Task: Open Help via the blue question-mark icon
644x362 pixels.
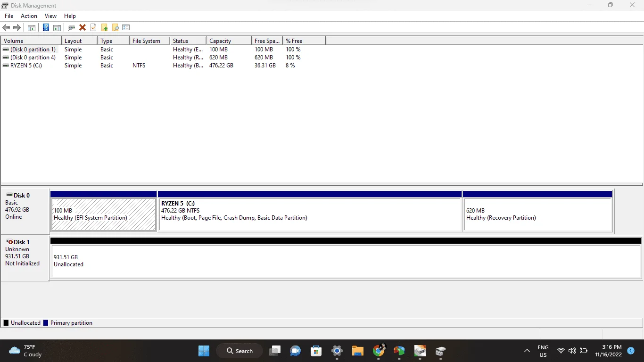Action: click(x=46, y=28)
